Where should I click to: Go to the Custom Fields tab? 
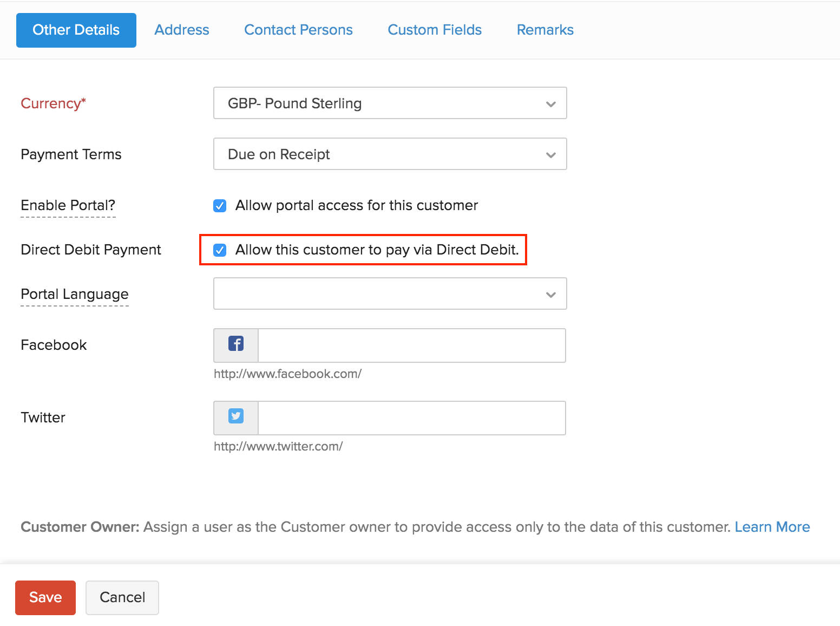coord(435,30)
